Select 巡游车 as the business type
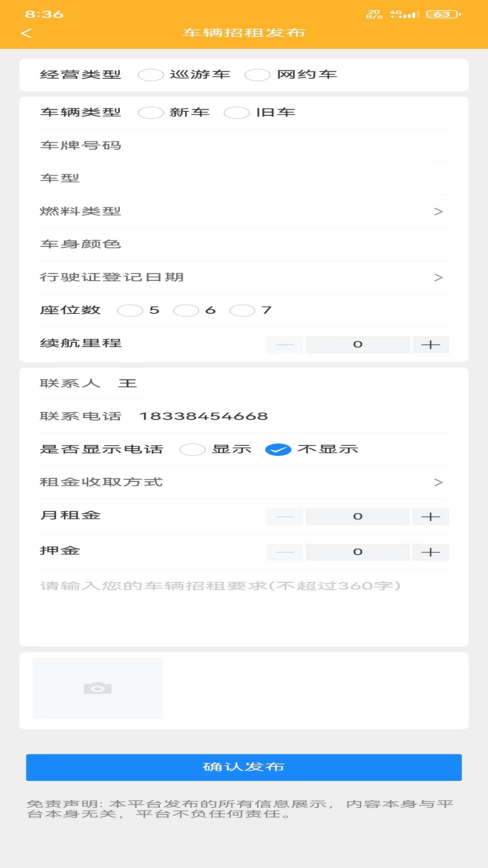This screenshot has height=868, width=488. point(150,75)
